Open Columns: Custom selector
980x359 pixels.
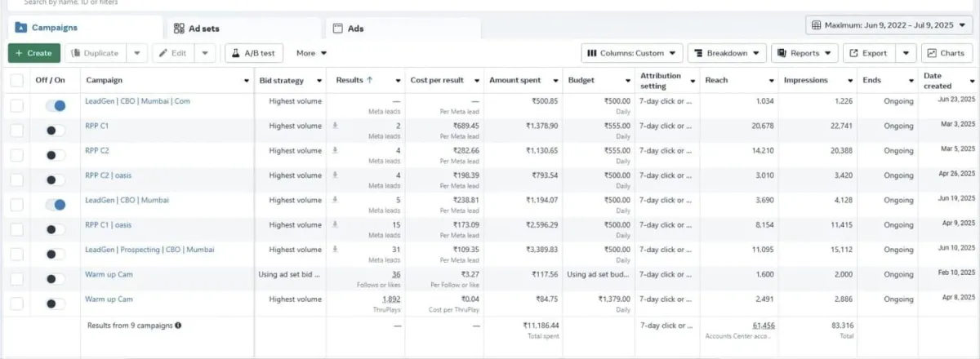pos(631,53)
